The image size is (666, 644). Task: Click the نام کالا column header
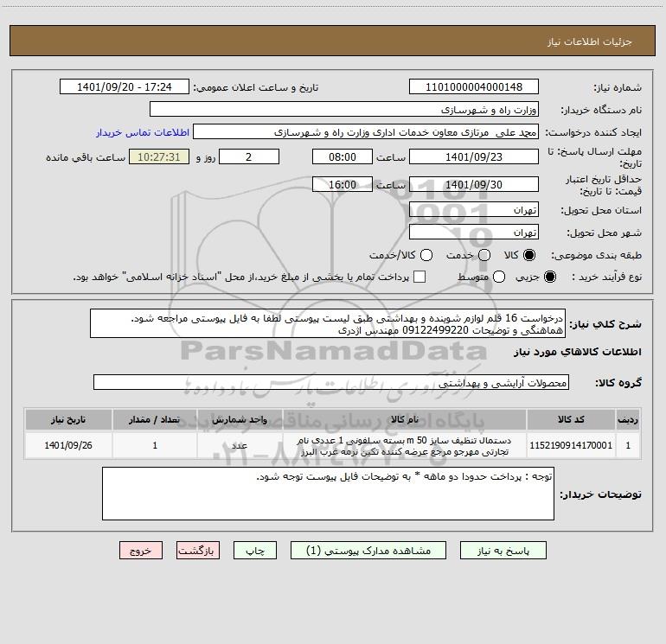tap(405, 419)
